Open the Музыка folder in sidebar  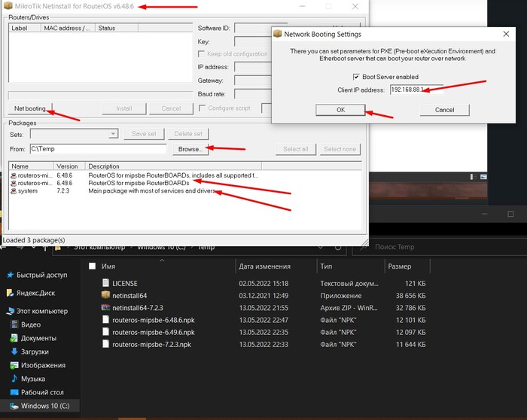pyautogui.click(x=32, y=379)
